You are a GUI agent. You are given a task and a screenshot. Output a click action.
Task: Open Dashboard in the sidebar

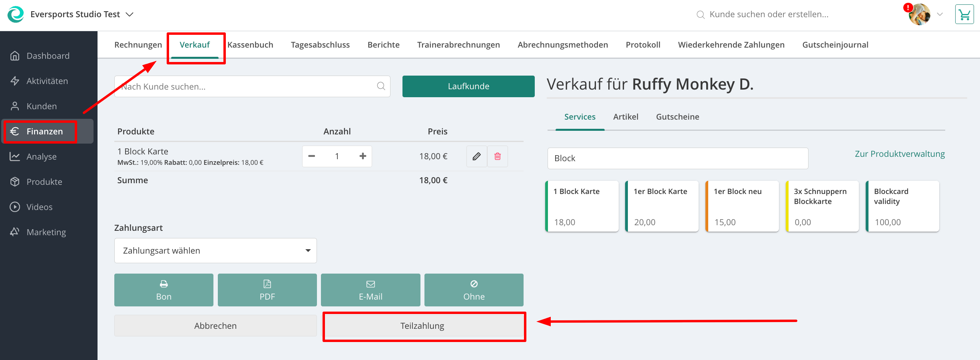point(48,56)
